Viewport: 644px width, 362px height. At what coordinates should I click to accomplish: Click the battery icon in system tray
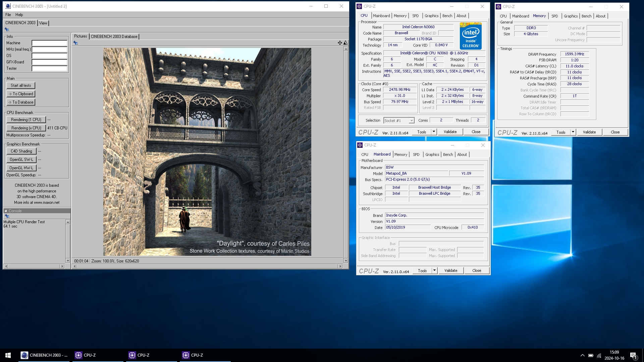pyautogui.click(x=591, y=355)
